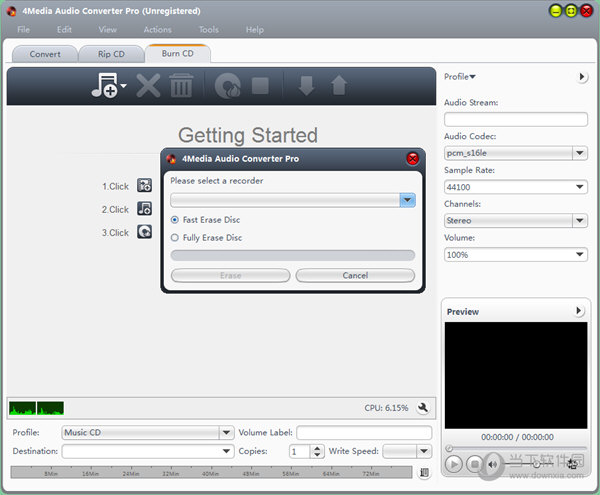Stop preview playback
Image resolution: width=600 pixels, height=495 pixels.
pos(475,464)
